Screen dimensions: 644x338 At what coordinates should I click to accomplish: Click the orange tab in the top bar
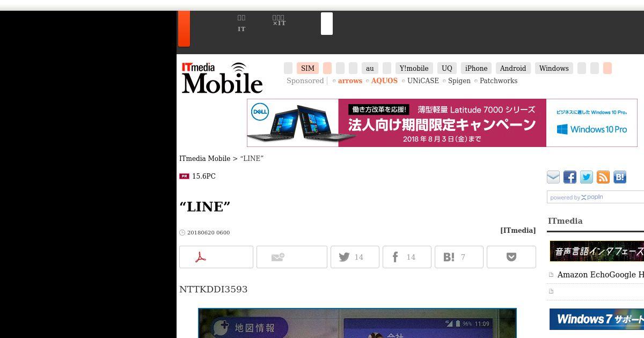click(x=184, y=28)
